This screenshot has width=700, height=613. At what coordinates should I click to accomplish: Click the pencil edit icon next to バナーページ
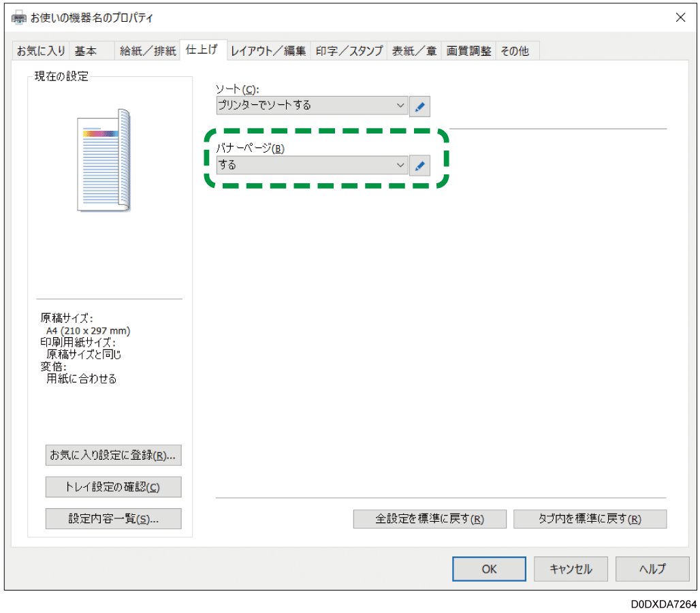pos(420,165)
